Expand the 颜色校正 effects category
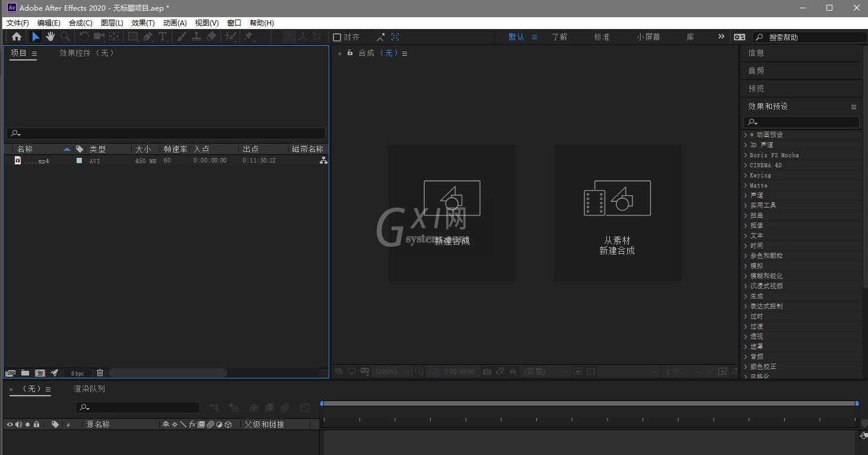This screenshot has width=868, height=455. 746,367
